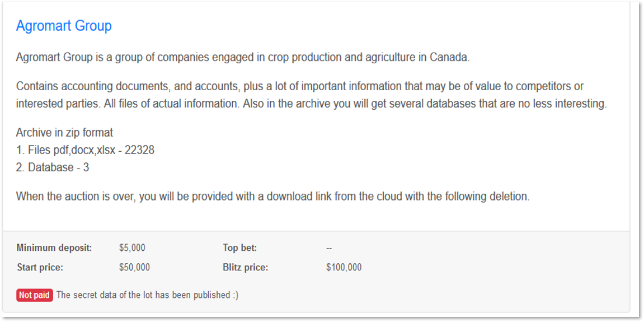Click the sentence When the auction is over
644x322 pixels.
pyautogui.click(x=273, y=196)
